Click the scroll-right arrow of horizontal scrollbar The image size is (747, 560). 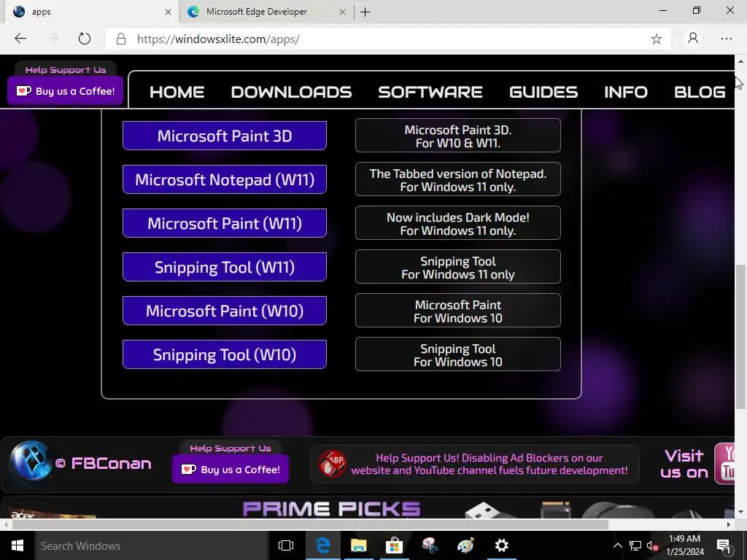[729, 525]
